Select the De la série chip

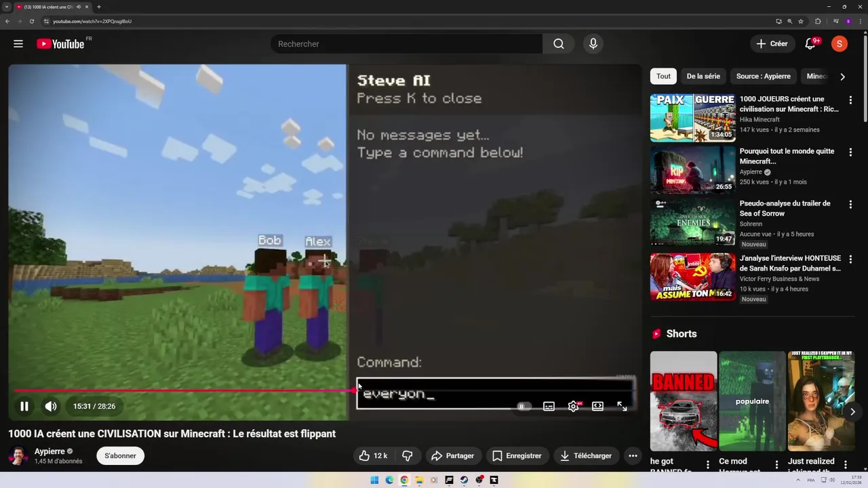coord(703,77)
